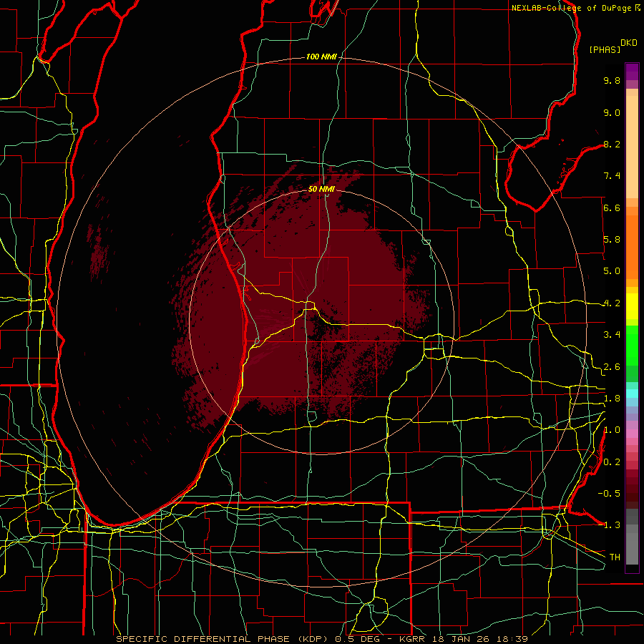Click the 9.0 value on the color scale
This screenshot has height=644, width=644.
point(612,112)
